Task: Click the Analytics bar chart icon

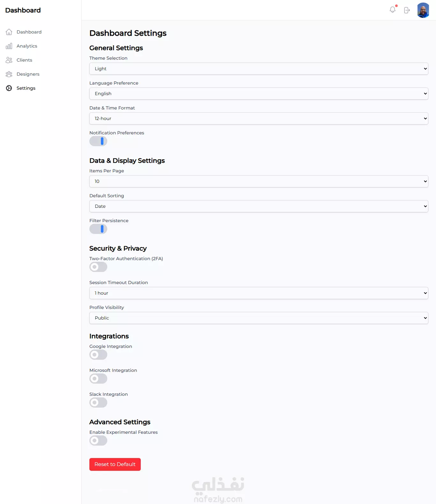Action: [9, 46]
